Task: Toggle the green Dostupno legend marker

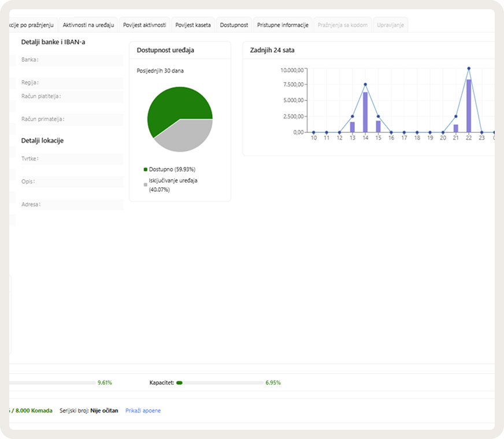Action: click(x=146, y=169)
